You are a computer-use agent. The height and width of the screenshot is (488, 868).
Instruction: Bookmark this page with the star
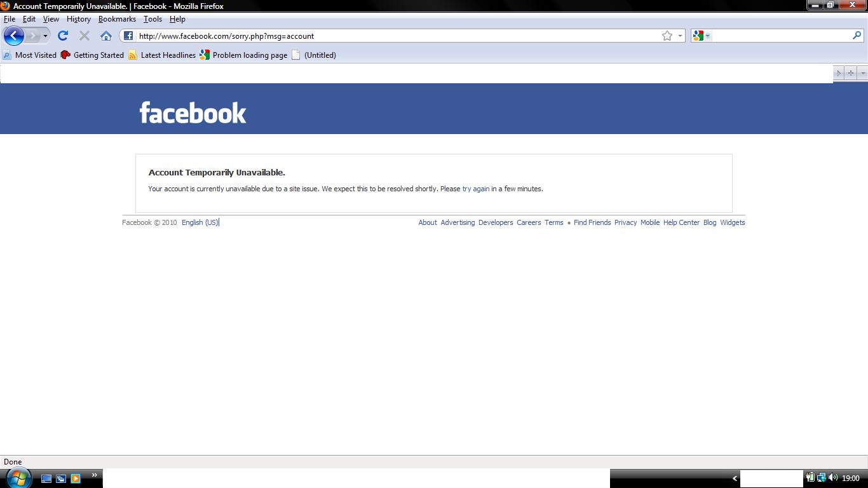(667, 36)
